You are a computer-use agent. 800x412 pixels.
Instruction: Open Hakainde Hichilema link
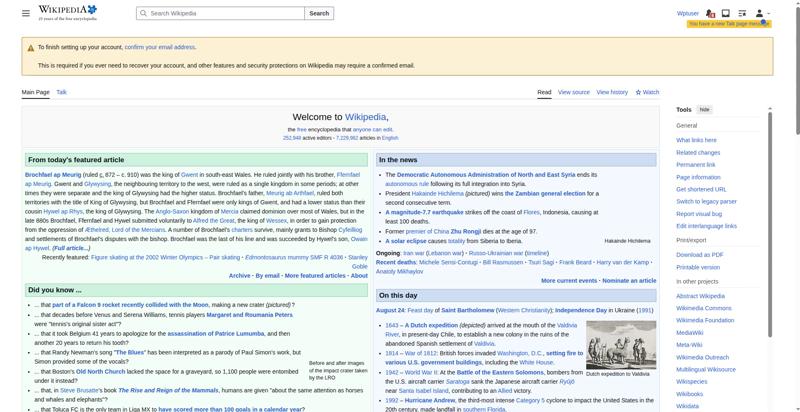(x=438, y=194)
